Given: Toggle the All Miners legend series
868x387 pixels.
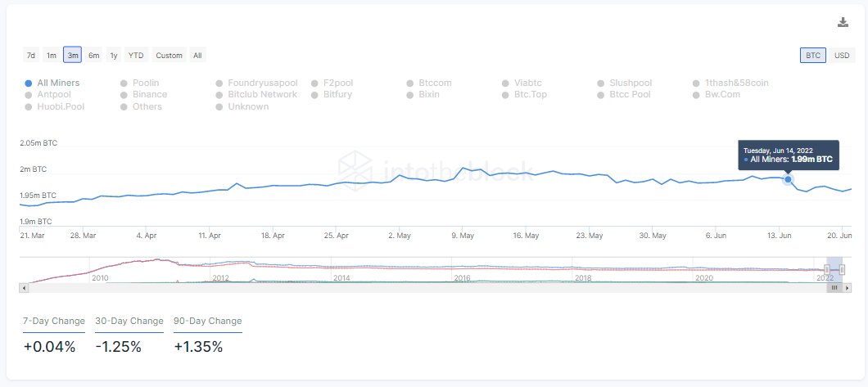Looking at the screenshot, I should pos(29,83).
